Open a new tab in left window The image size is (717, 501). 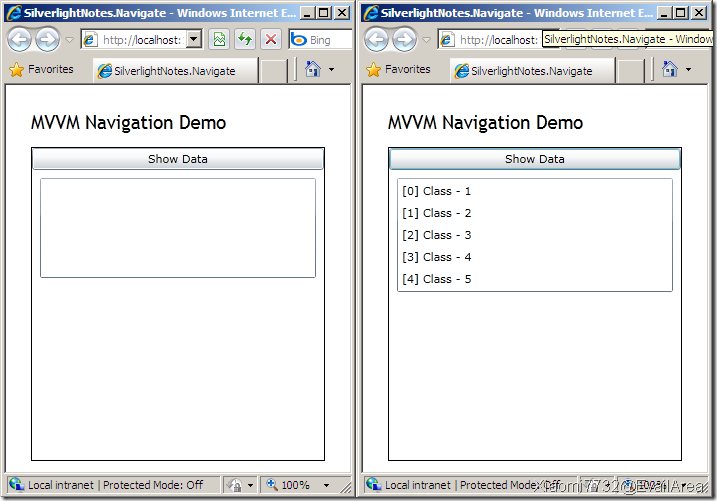coord(273,71)
